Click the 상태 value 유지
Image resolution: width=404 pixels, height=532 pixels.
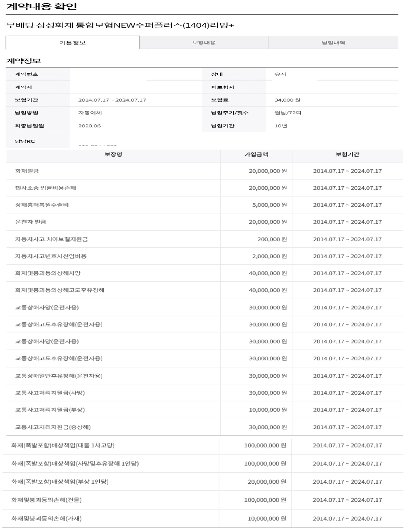point(280,74)
